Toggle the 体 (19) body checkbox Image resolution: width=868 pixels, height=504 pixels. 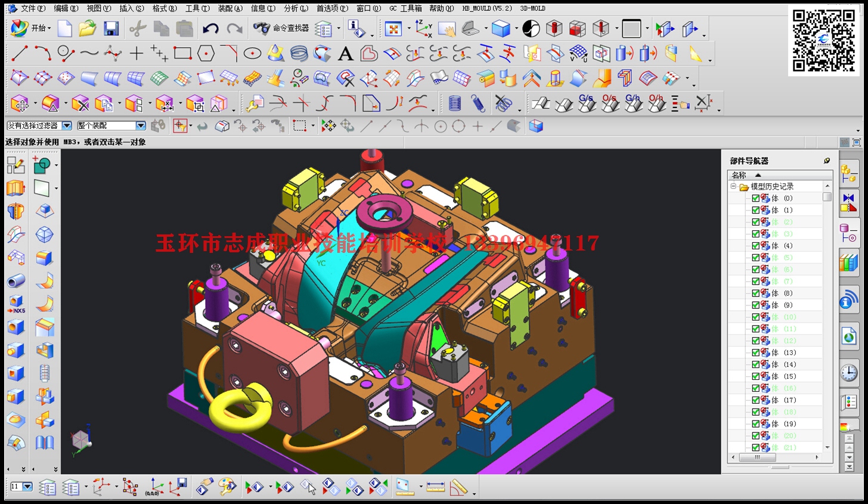click(756, 423)
